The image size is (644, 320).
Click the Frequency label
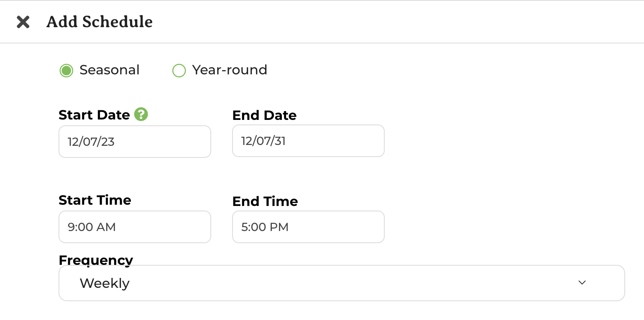pos(96,259)
